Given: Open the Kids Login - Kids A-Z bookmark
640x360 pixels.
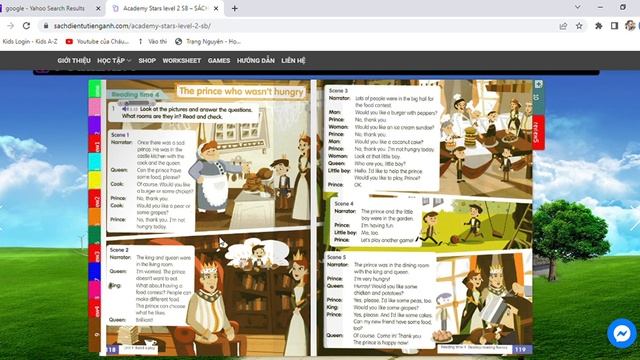Looking at the screenshot, I should click(29, 41).
